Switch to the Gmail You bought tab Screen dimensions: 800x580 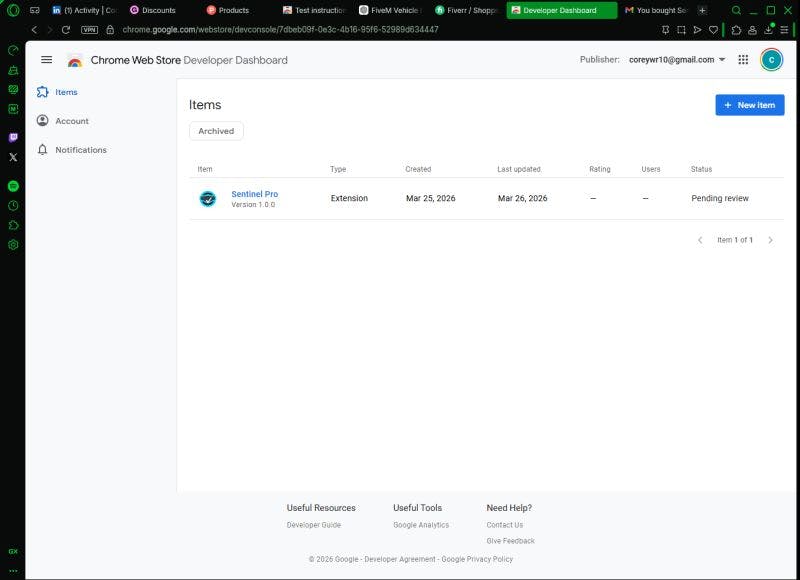657,10
